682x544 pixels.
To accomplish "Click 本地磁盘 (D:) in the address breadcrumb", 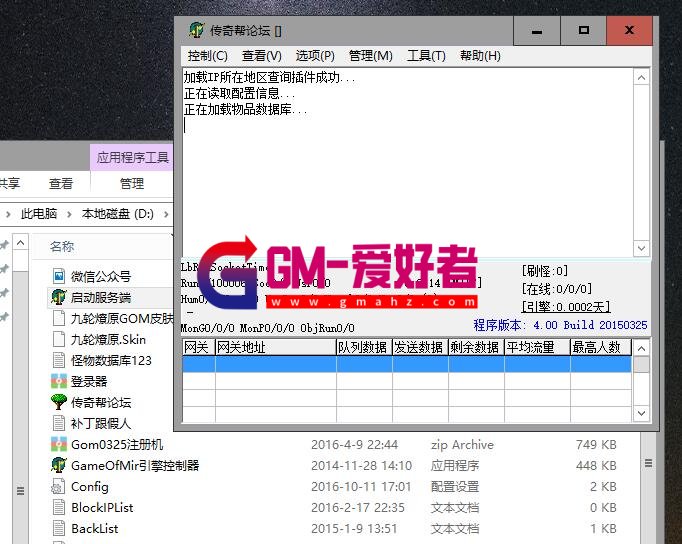I will [117, 214].
